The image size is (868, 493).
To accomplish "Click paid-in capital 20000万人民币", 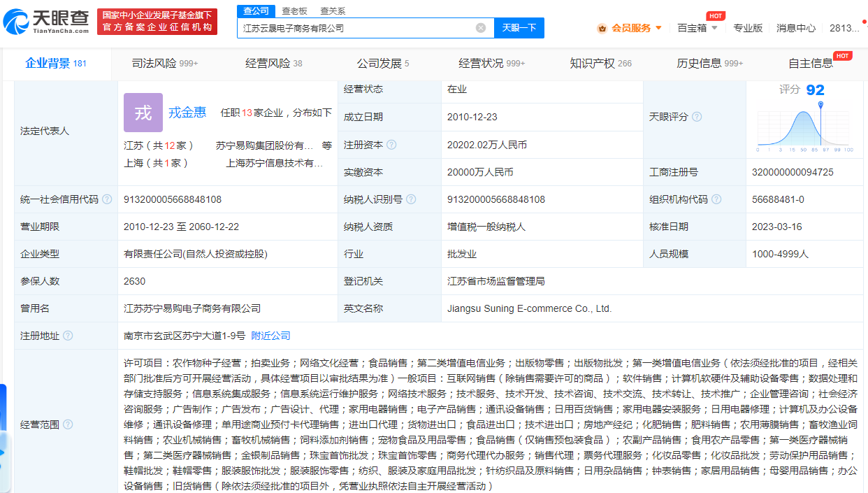I will 480,172.
